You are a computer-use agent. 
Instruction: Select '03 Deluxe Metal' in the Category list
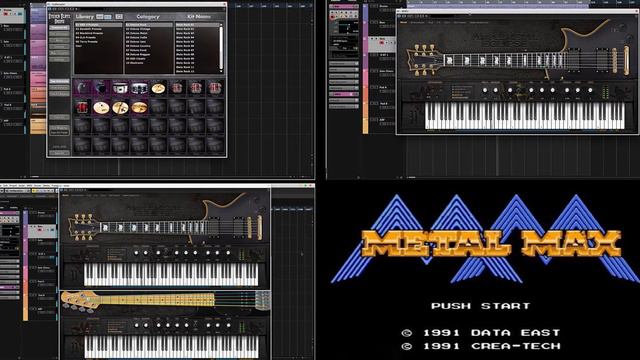coord(136,33)
